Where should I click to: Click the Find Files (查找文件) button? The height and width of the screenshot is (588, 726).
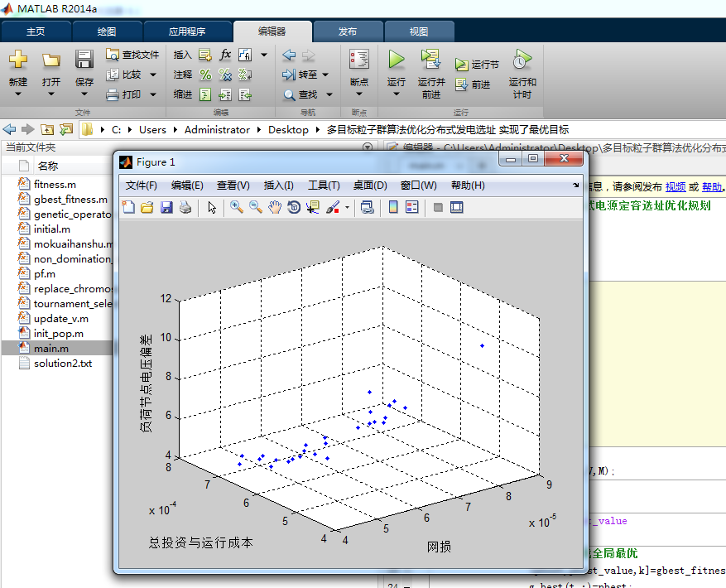tap(132, 55)
